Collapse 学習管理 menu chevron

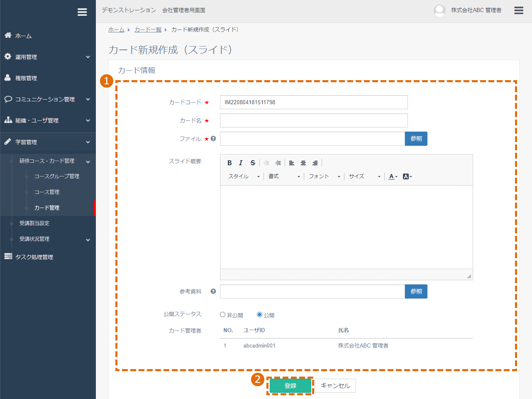(88, 142)
